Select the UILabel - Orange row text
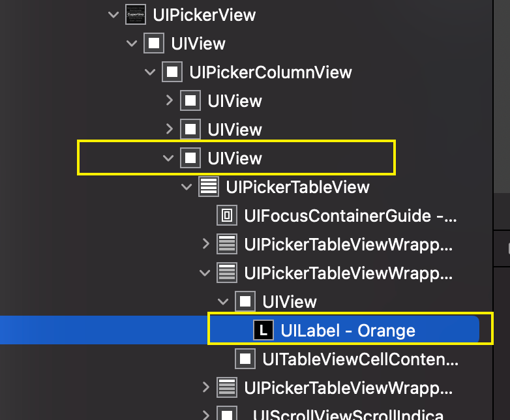The width and height of the screenshot is (510, 420). point(348,330)
